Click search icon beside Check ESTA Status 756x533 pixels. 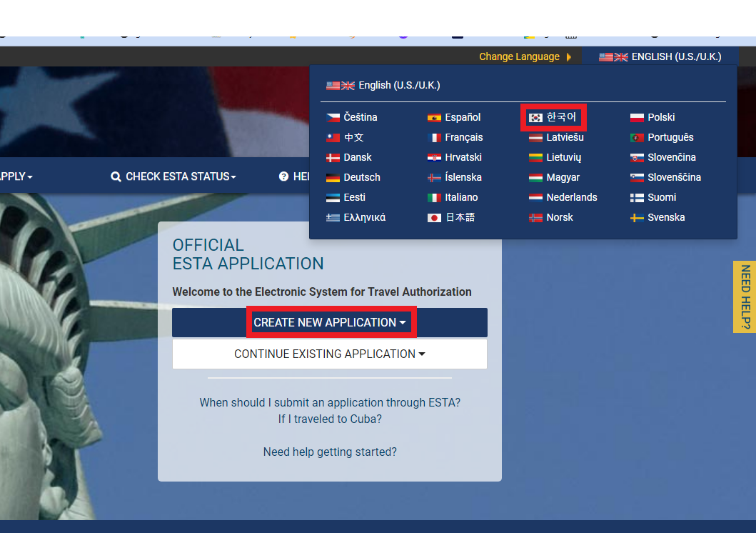(x=116, y=176)
